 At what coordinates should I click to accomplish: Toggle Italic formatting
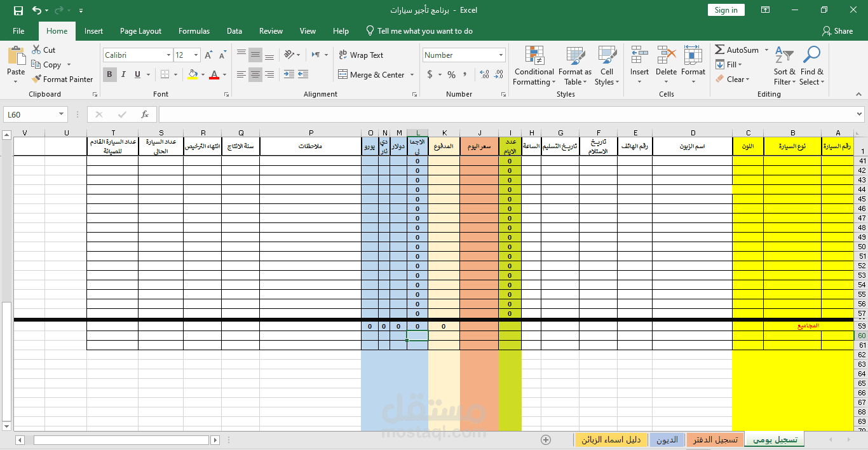[x=123, y=74]
